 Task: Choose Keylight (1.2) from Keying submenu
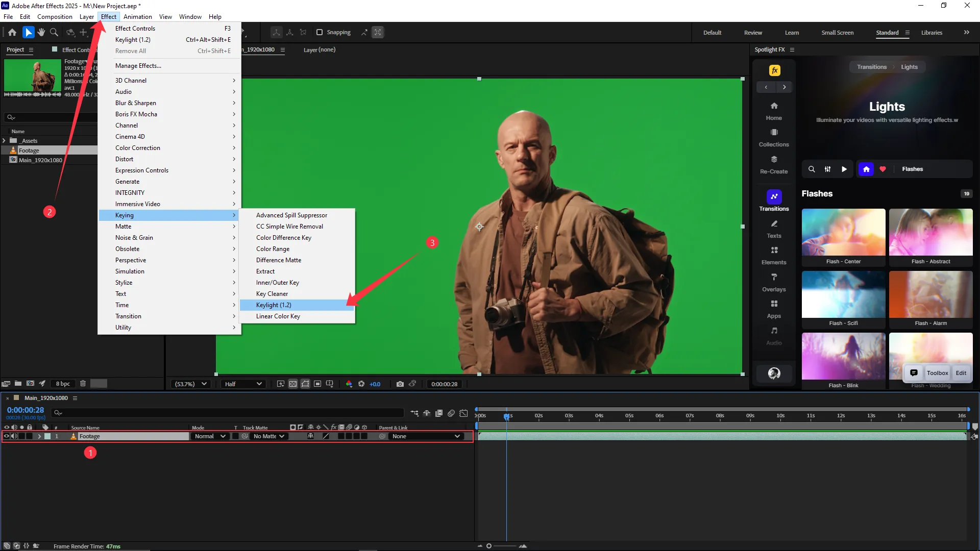click(274, 305)
